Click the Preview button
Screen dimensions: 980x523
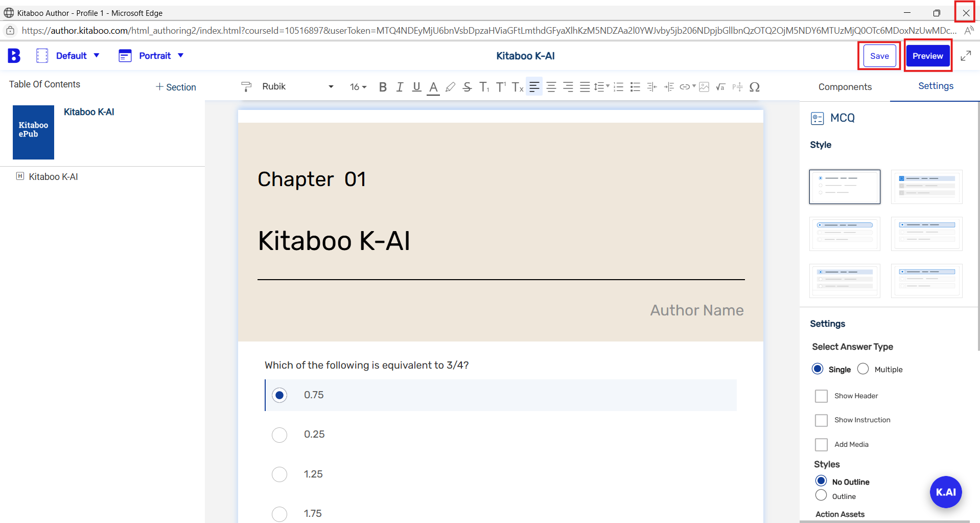pyautogui.click(x=928, y=56)
